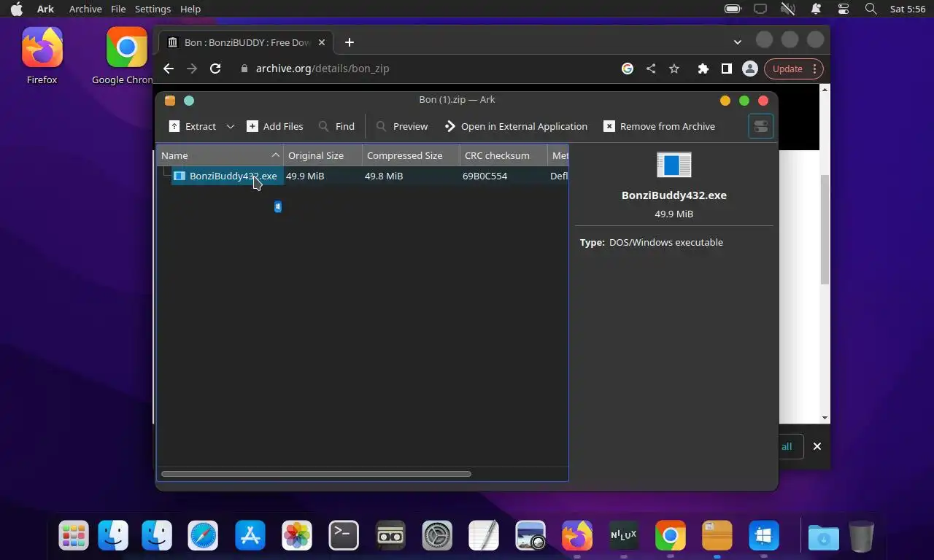The height and width of the screenshot is (560, 934).
Task: Click the horizontal scrollbar in Ark file list
Action: [316, 474]
